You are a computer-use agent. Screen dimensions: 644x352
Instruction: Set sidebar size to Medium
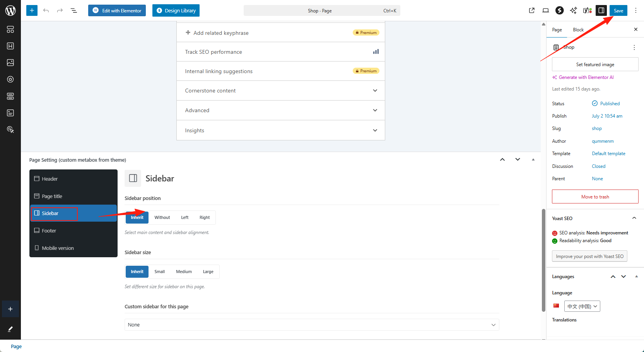pyautogui.click(x=184, y=272)
